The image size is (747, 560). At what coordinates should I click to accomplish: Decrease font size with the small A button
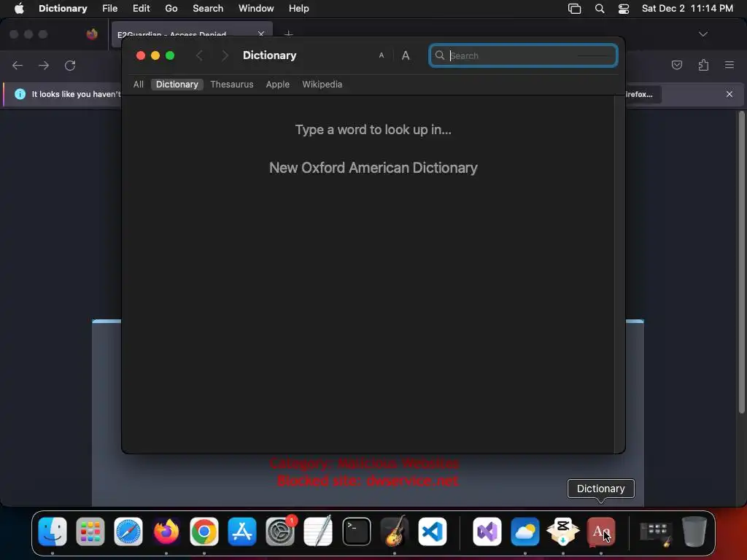(x=381, y=55)
